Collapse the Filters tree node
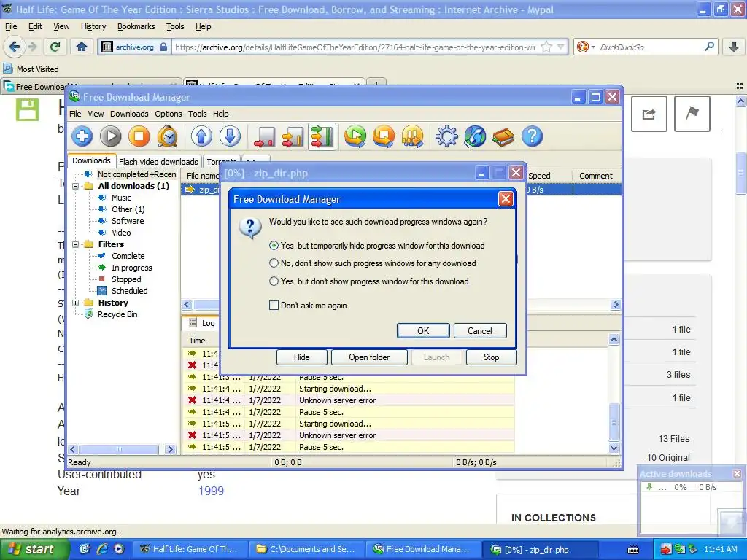The image size is (747, 560). (x=75, y=244)
